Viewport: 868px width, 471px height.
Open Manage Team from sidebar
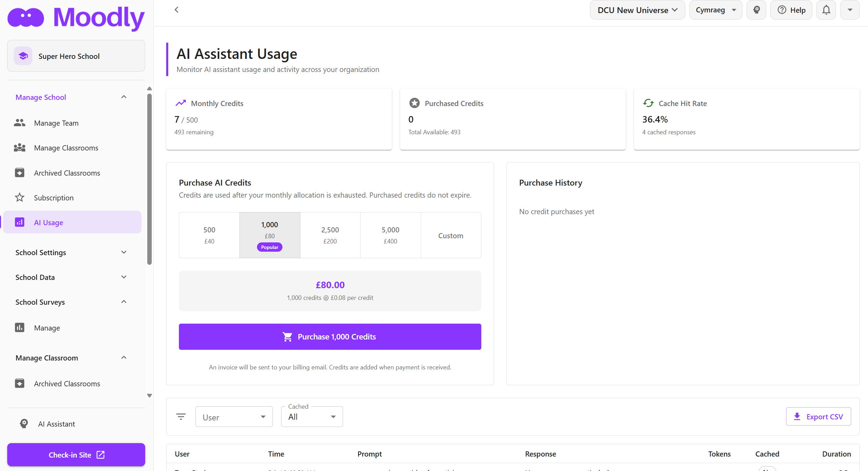[56, 123]
